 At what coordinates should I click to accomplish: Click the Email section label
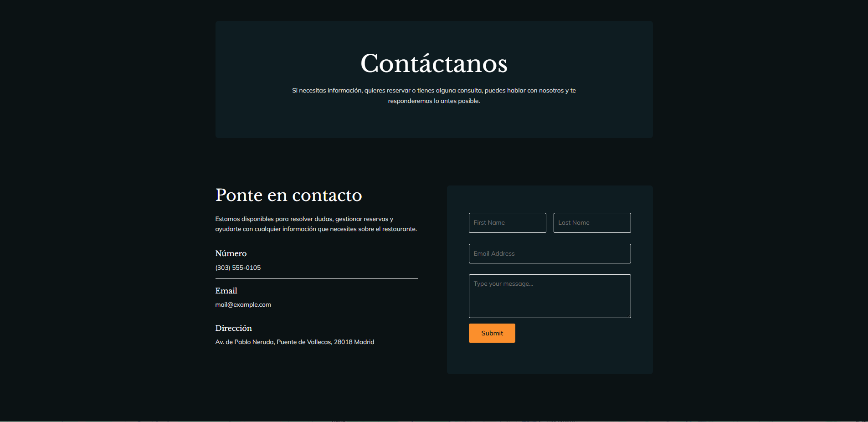tap(226, 290)
